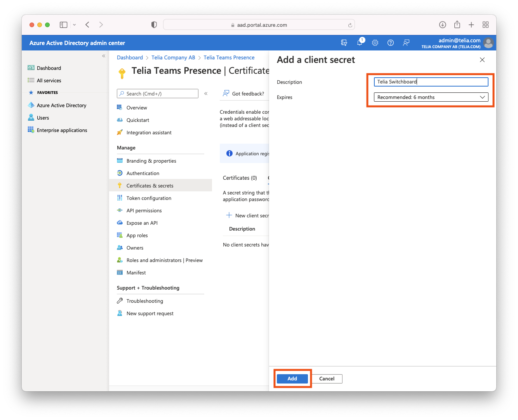
Task: Click the Search (Cmd+/) box
Action: tap(158, 94)
